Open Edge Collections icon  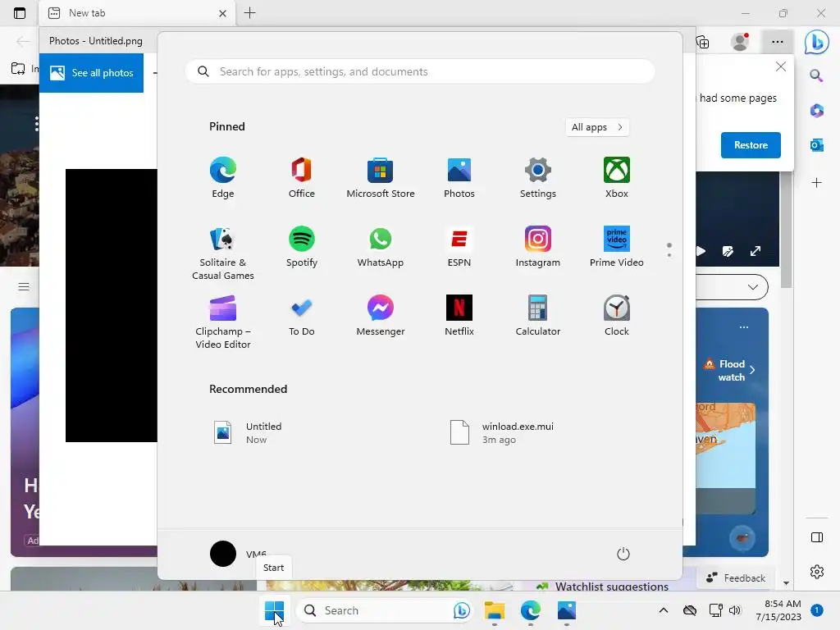[x=703, y=42]
